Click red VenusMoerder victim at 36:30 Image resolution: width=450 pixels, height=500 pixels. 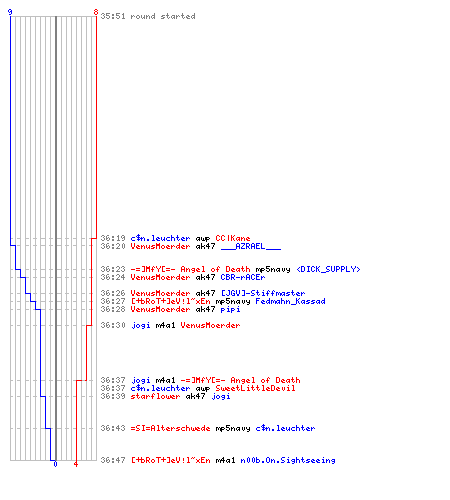(x=210, y=325)
